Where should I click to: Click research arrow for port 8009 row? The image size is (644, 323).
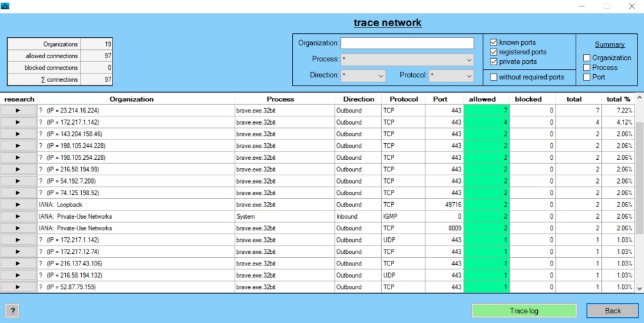[x=18, y=228]
